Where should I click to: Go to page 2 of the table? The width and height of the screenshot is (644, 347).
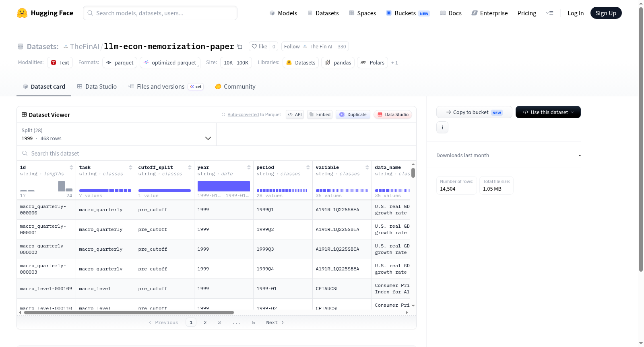click(x=205, y=322)
